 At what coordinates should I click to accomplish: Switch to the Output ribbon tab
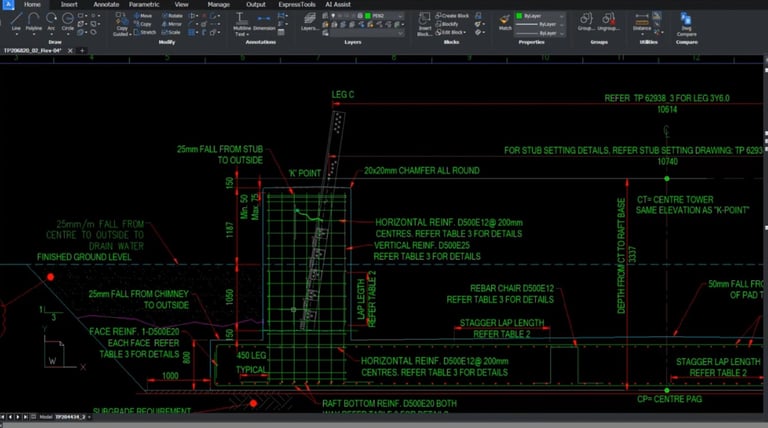coord(256,4)
